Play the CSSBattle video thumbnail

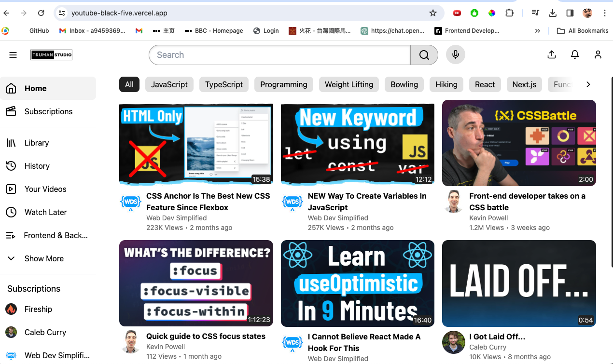tap(519, 143)
